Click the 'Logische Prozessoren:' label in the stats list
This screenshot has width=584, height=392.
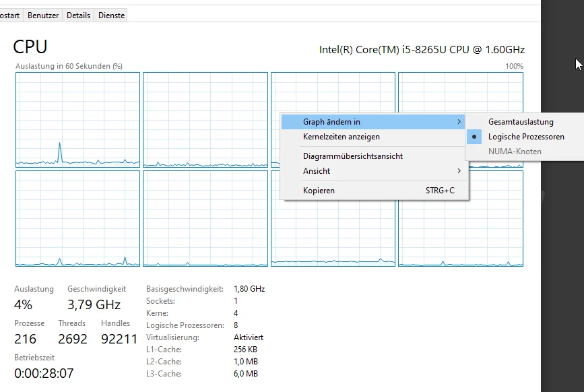point(185,325)
